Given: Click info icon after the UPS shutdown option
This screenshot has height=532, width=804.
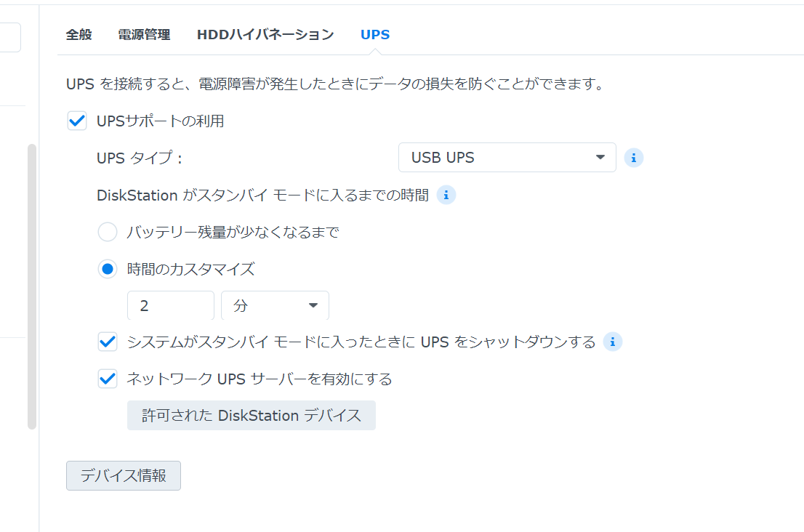Looking at the screenshot, I should [613, 342].
